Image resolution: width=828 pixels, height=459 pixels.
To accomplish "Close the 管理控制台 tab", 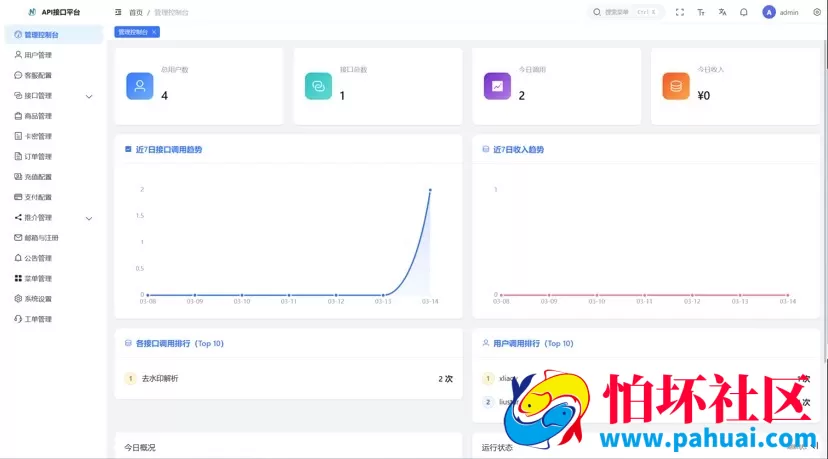I will [x=153, y=32].
